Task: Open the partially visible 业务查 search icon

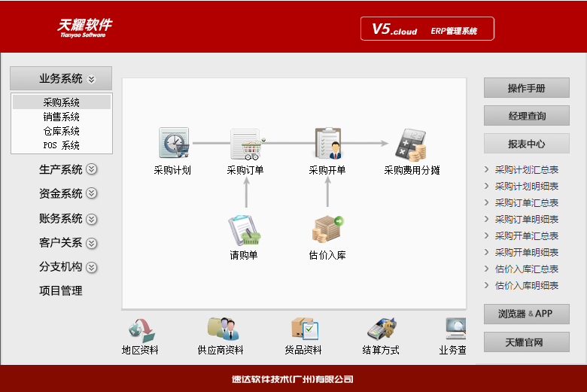Action: (x=455, y=329)
